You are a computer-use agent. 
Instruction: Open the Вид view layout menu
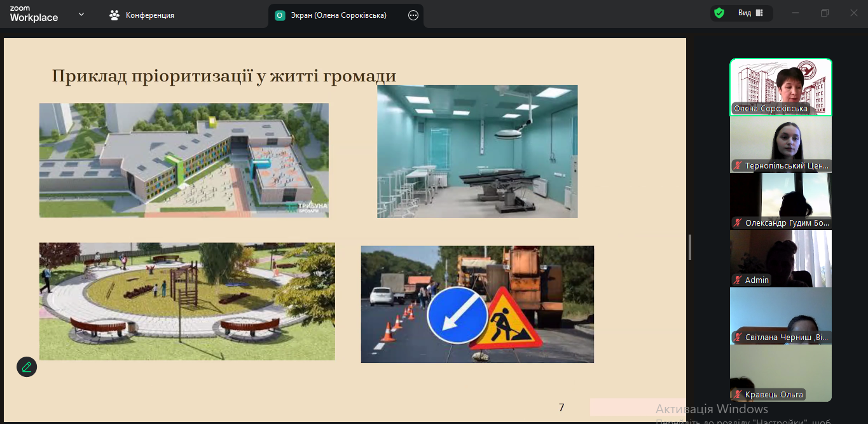click(750, 13)
